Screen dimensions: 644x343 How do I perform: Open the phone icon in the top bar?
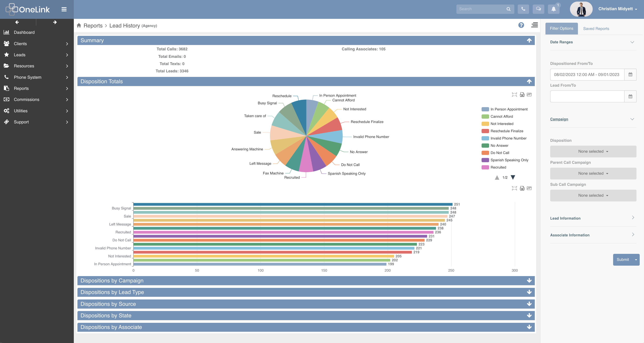pyautogui.click(x=523, y=9)
